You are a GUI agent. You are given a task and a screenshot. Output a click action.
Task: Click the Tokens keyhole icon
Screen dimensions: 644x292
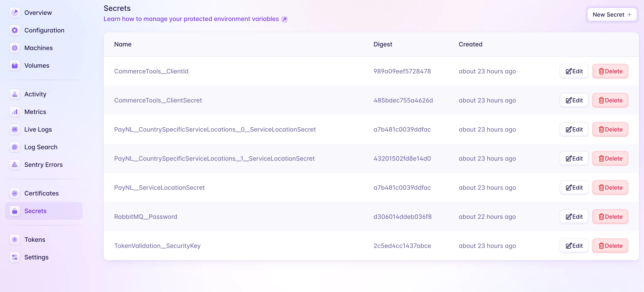click(15, 240)
